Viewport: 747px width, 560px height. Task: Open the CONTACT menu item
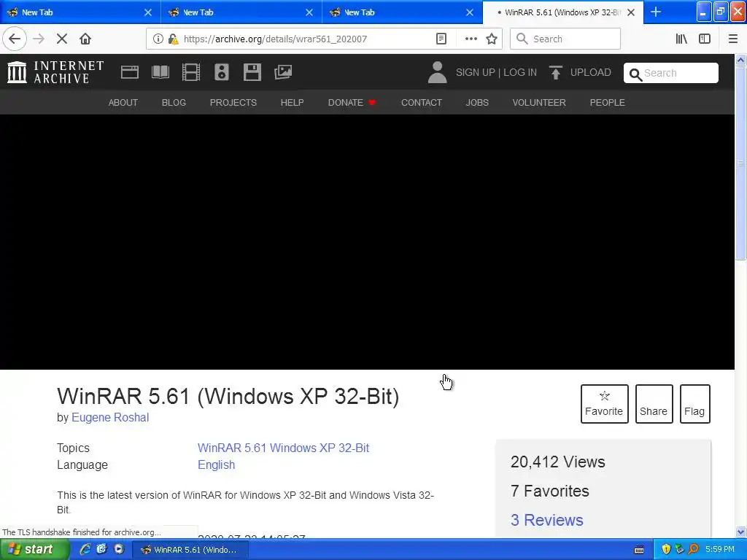(422, 102)
